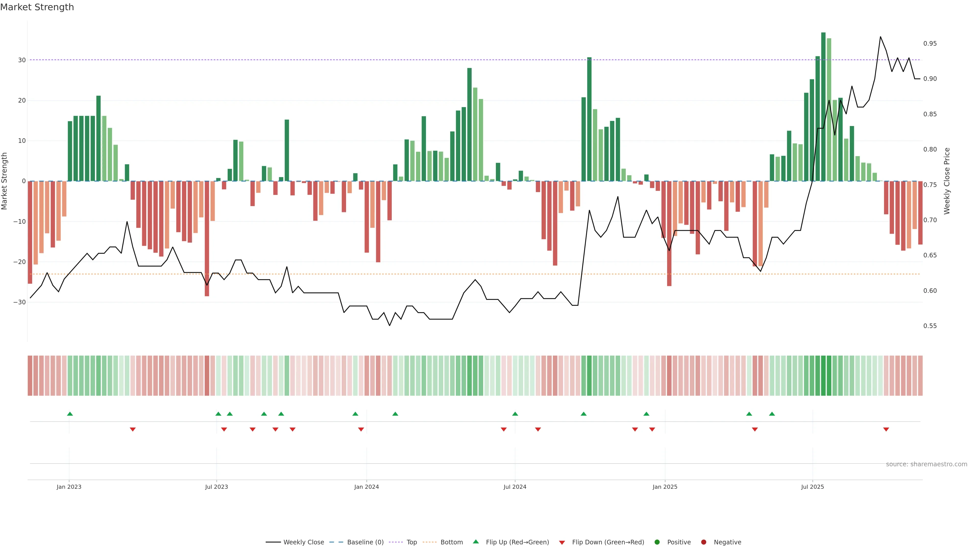Click the dark red Negative legend dot
This screenshot has width=980, height=551.
tap(703, 542)
